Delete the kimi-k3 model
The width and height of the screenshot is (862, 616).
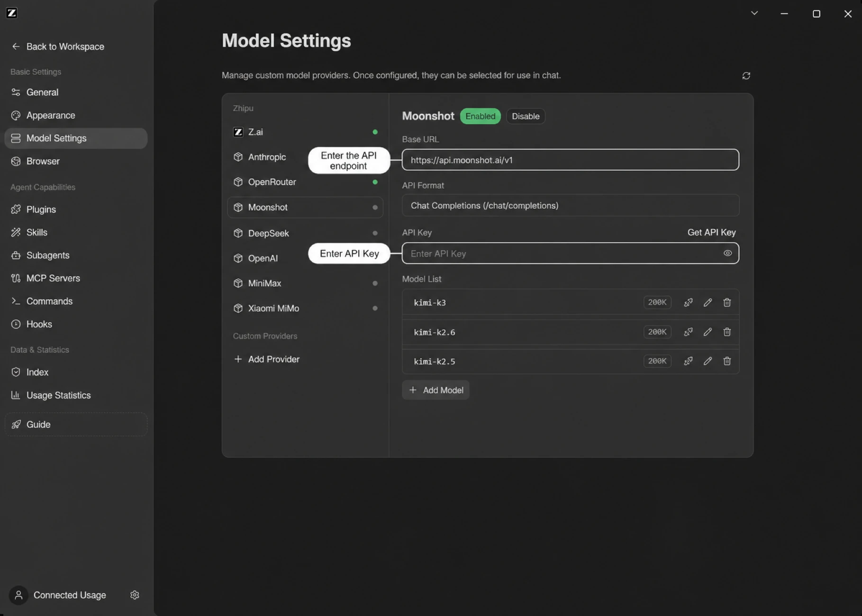[727, 302]
